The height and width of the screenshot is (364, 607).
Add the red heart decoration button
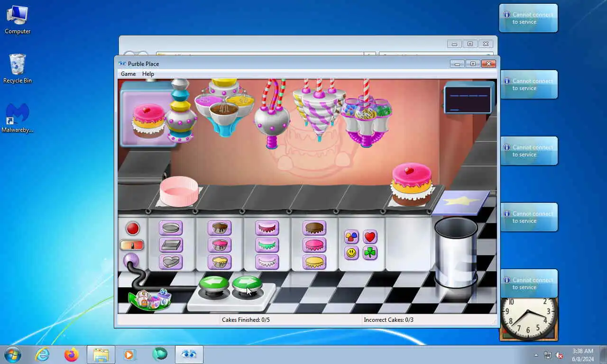370,237
